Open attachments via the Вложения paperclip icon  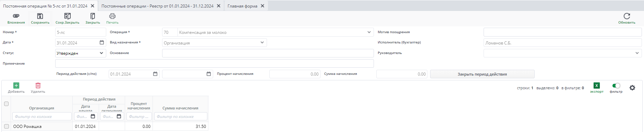tap(16, 16)
